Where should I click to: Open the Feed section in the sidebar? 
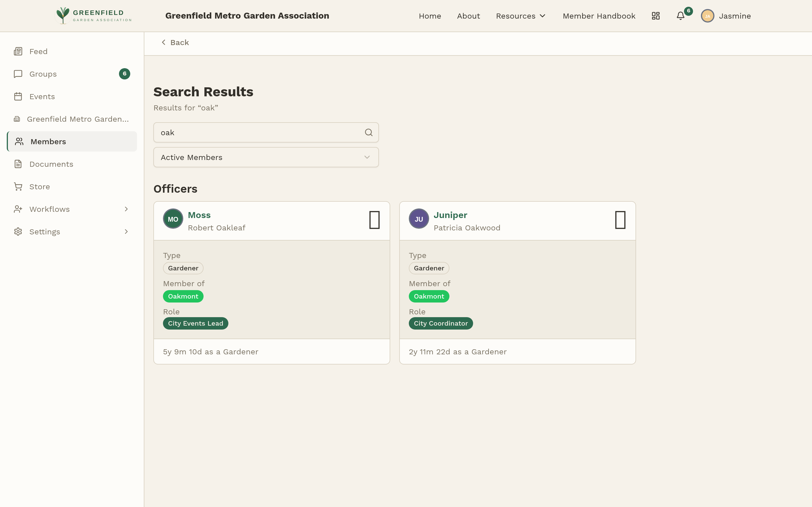(38, 51)
